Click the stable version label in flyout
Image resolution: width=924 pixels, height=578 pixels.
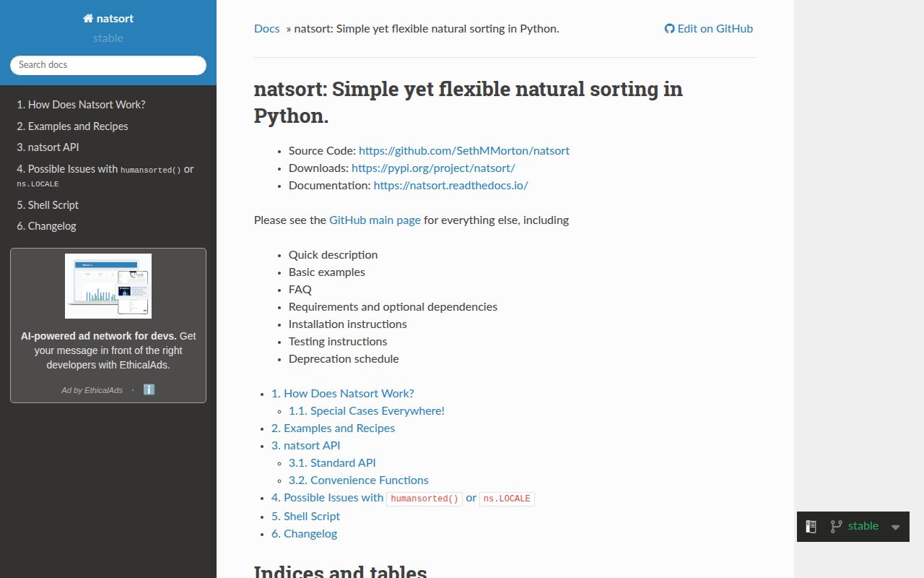point(863,526)
